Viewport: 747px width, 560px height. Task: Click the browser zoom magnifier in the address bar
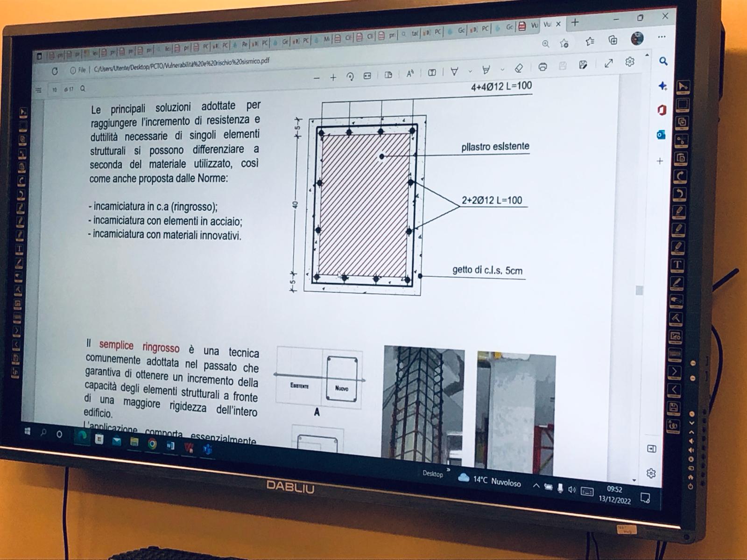(x=545, y=44)
